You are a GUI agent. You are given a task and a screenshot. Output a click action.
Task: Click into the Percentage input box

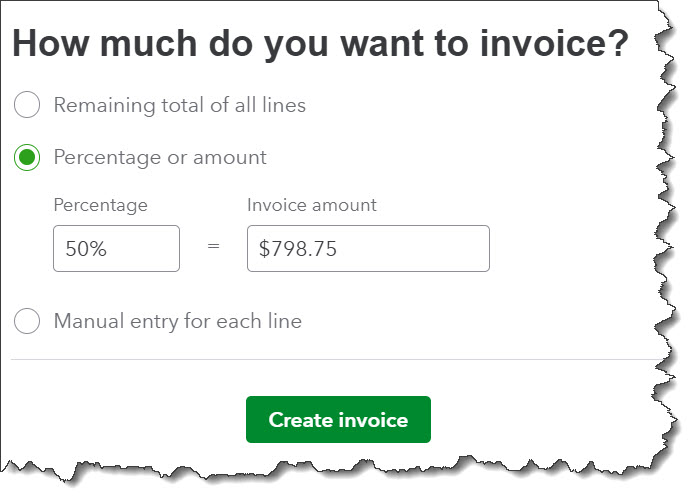(116, 249)
